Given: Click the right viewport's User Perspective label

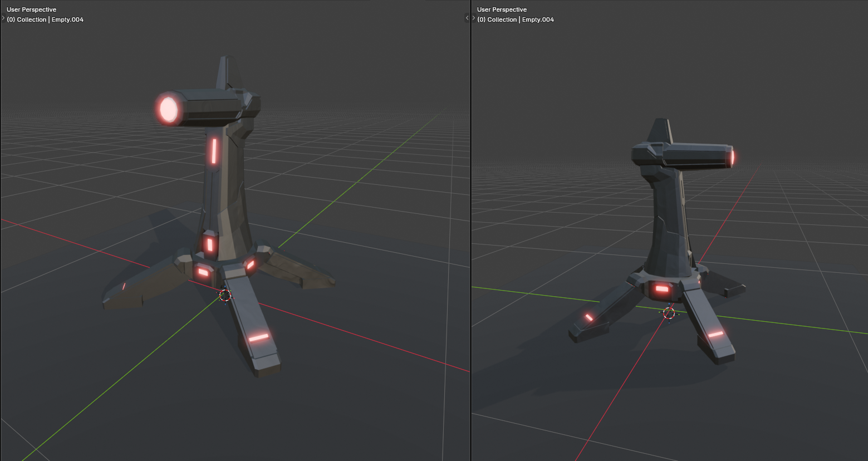Looking at the screenshot, I should pos(502,9).
